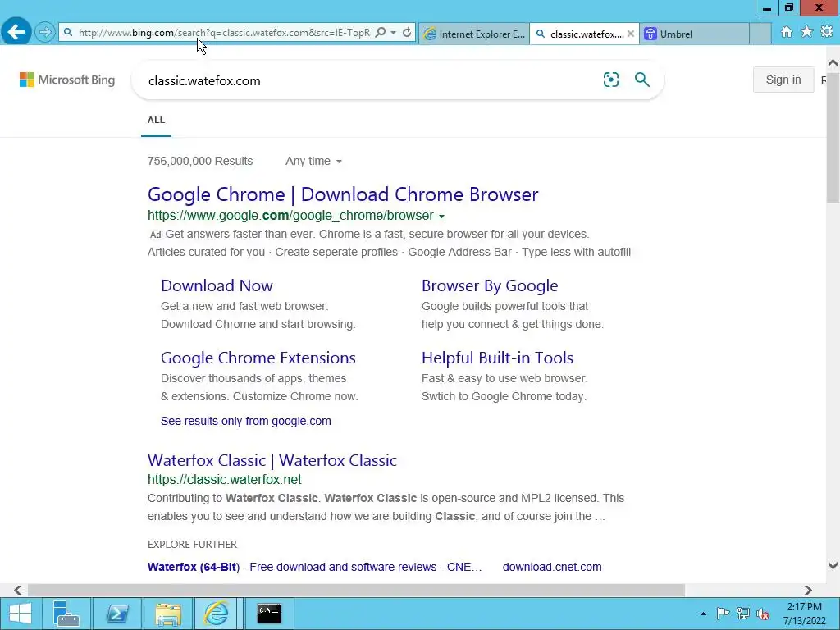Open the Google Chrome Extensions link
Screen dimensions: 840x630
[258, 358]
